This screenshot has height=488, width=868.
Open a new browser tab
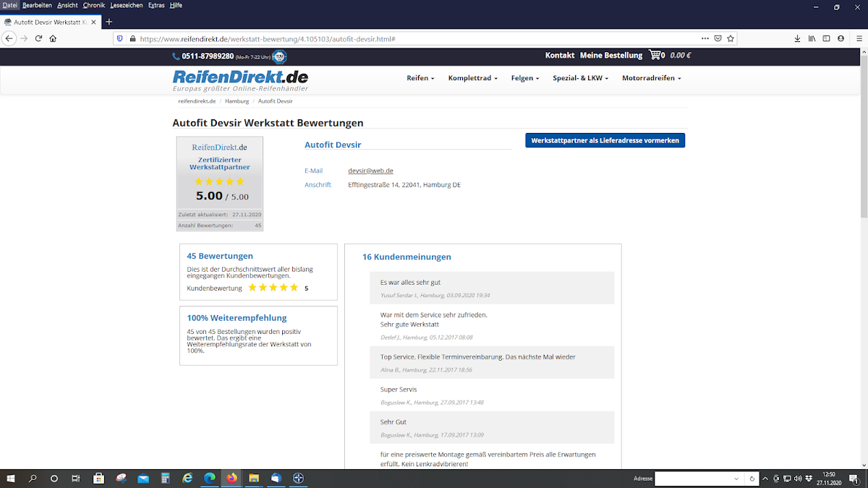(109, 22)
